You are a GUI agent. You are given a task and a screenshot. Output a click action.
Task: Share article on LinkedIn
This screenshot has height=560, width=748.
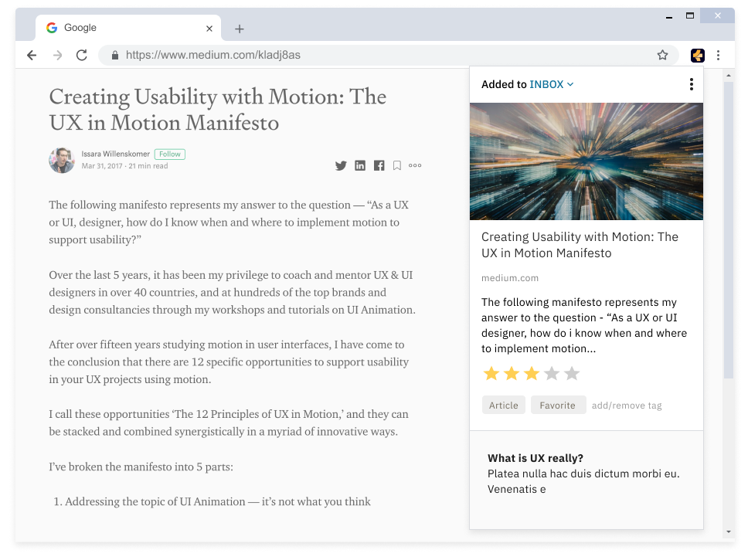click(x=360, y=165)
